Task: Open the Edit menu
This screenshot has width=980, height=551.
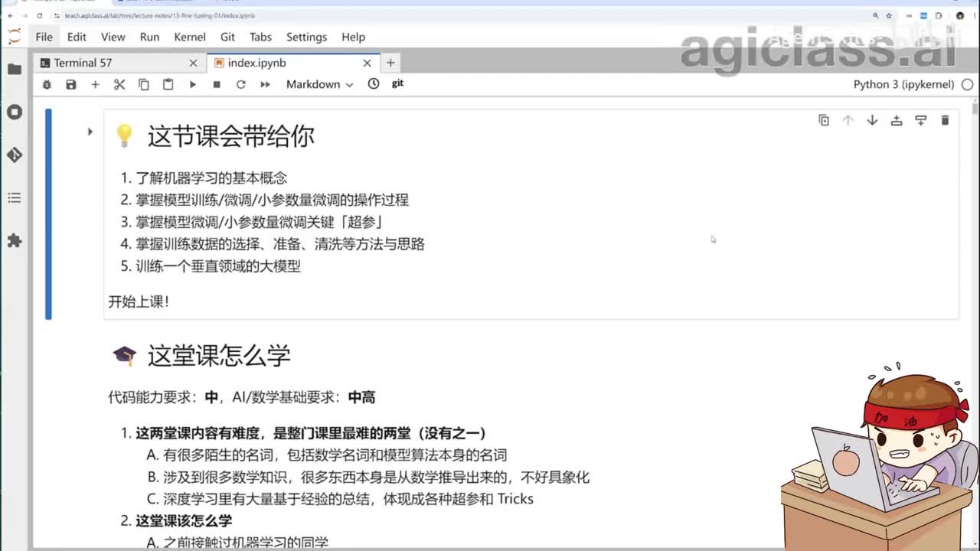Action: tap(77, 37)
